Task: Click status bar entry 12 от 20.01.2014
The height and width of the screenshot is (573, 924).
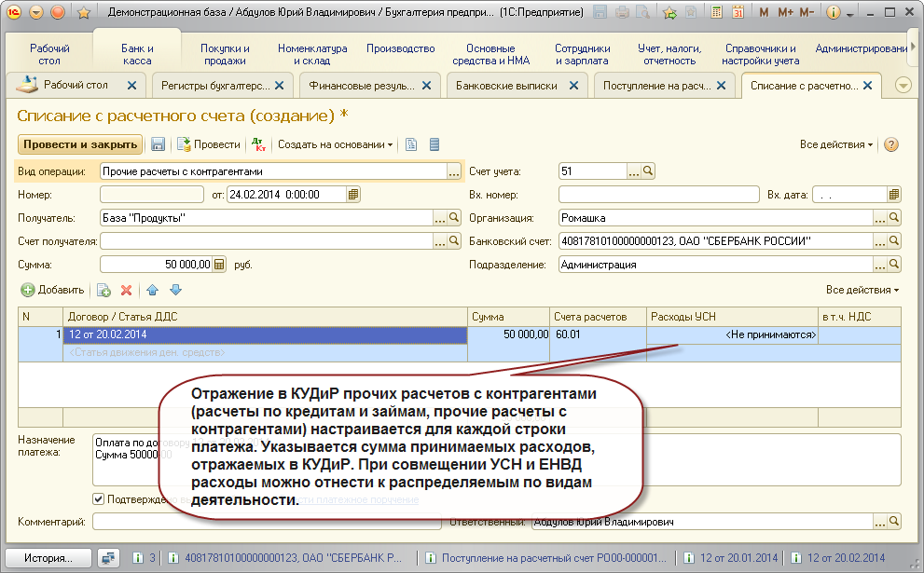Action: (x=731, y=558)
